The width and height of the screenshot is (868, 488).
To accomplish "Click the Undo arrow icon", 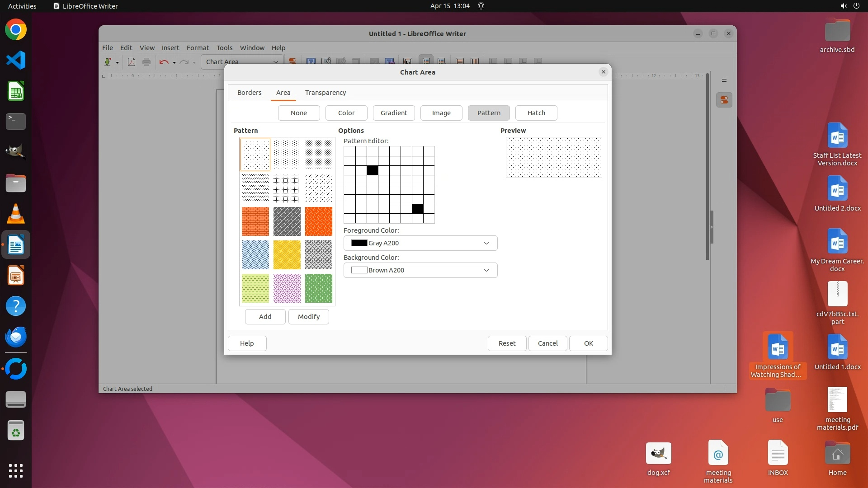I will click(x=164, y=62).
